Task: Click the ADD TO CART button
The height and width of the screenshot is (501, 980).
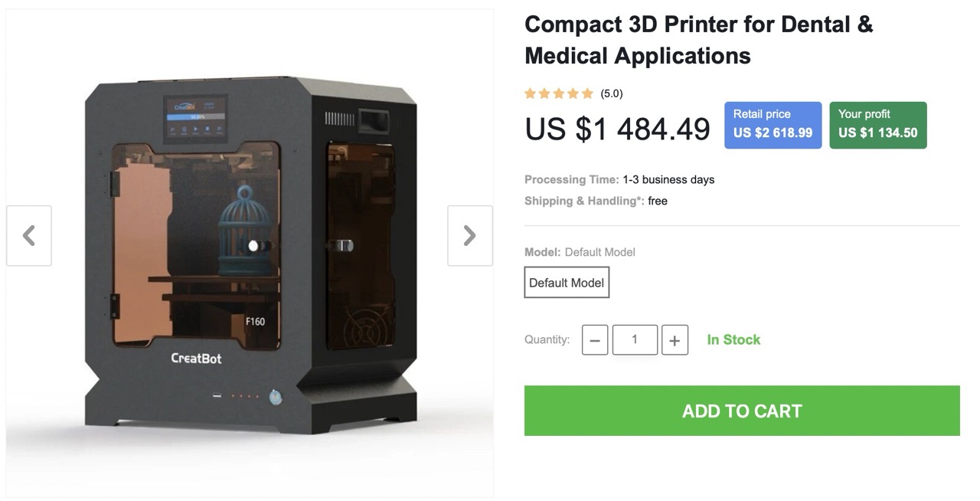Action: (x=742, y=411)
